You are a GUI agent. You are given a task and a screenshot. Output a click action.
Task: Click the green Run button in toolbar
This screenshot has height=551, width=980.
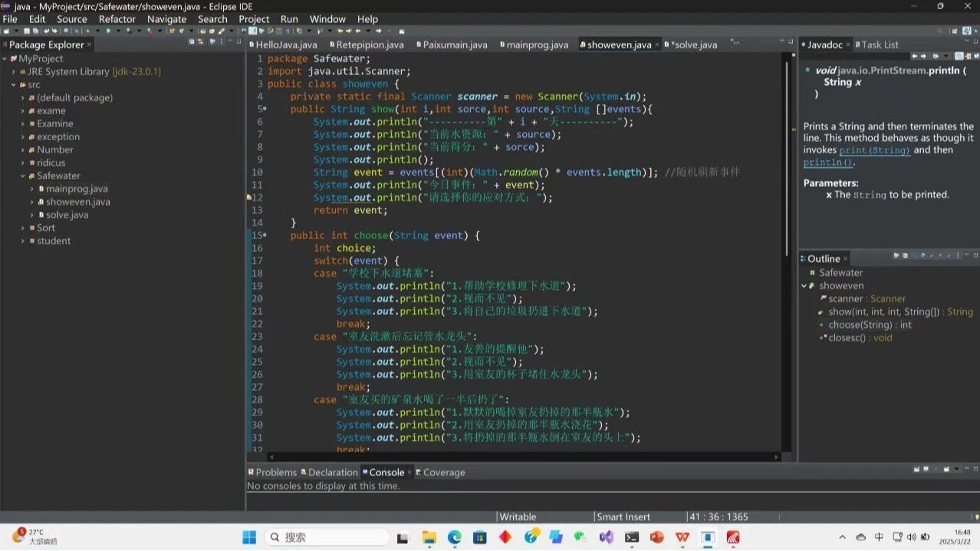pyautogui.click(x=108, y=31)
